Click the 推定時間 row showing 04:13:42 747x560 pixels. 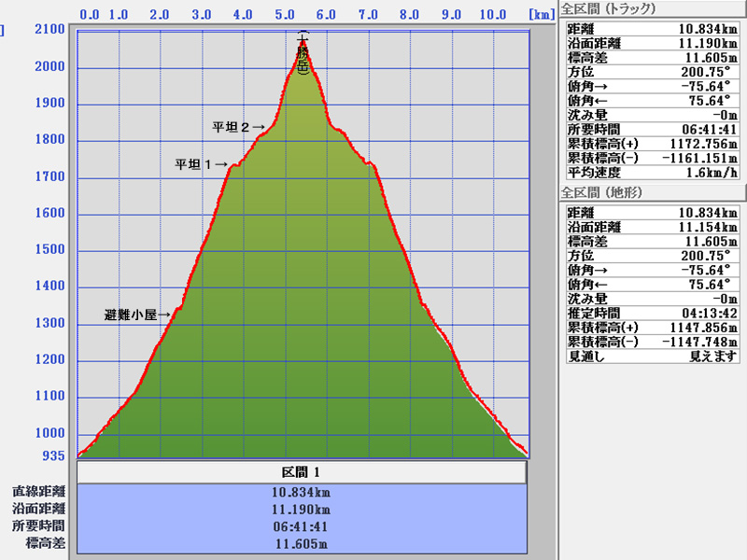(x=652, y=313)
